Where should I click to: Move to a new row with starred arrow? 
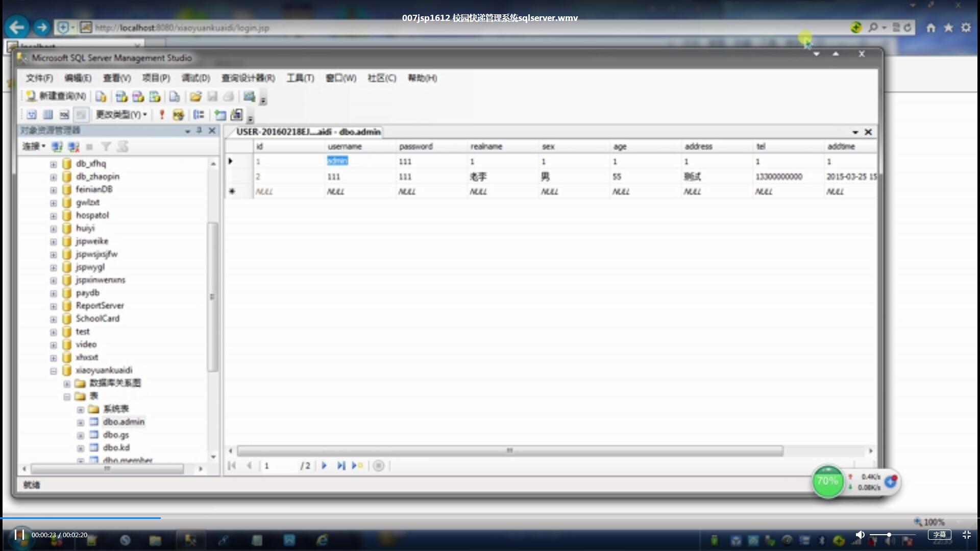click(x=357, y=465)
